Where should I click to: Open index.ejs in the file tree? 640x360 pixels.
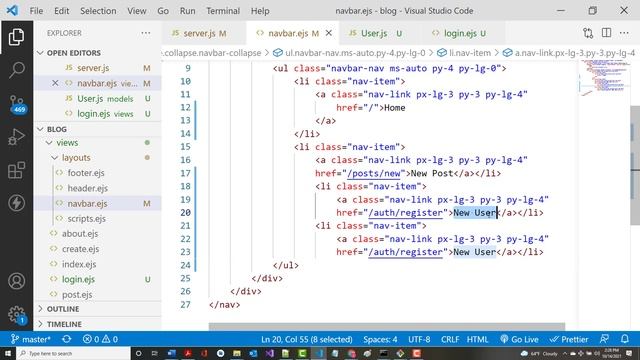tap(79, 264)
